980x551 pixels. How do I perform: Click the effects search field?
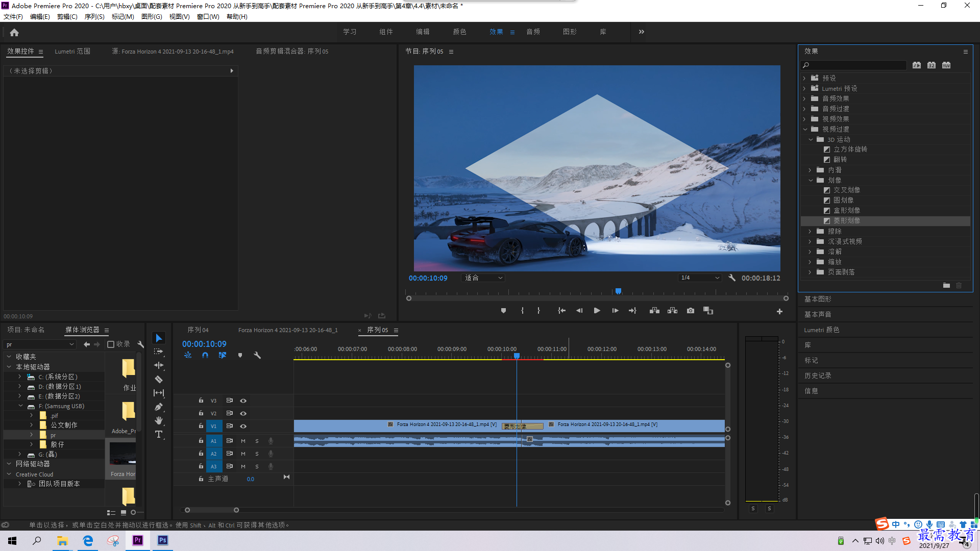coord(853,65)
